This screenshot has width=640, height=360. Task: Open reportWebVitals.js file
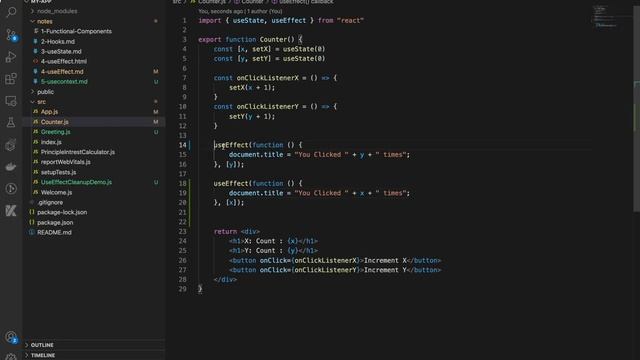(66, 162)
